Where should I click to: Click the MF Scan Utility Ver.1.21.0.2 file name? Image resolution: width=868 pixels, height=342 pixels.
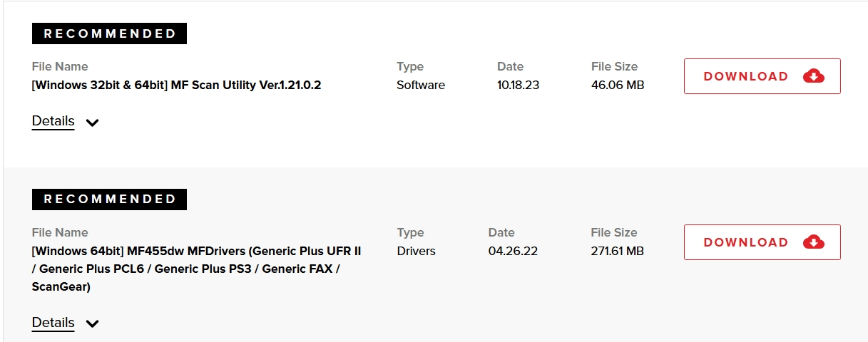point(177,85)
